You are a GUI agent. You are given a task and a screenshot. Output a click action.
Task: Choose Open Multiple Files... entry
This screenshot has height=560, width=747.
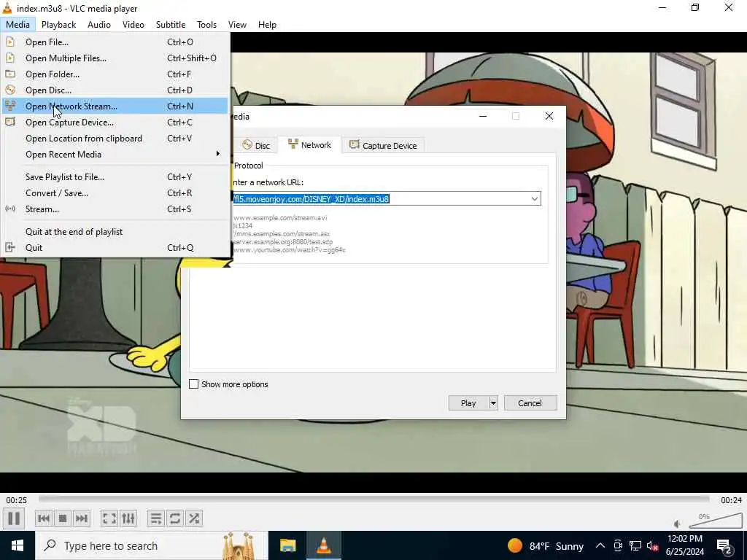115,58
